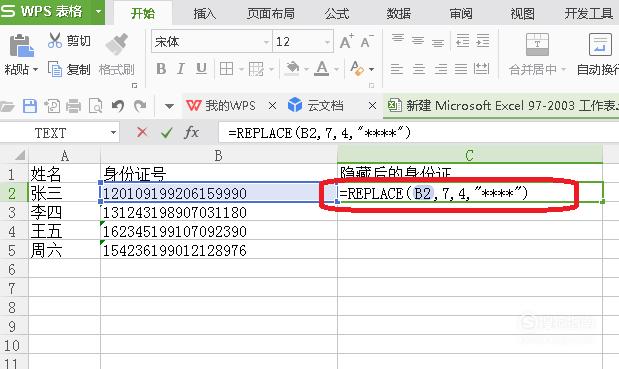
Task: Increase font size with A+ icon
Action: point(346,41)
